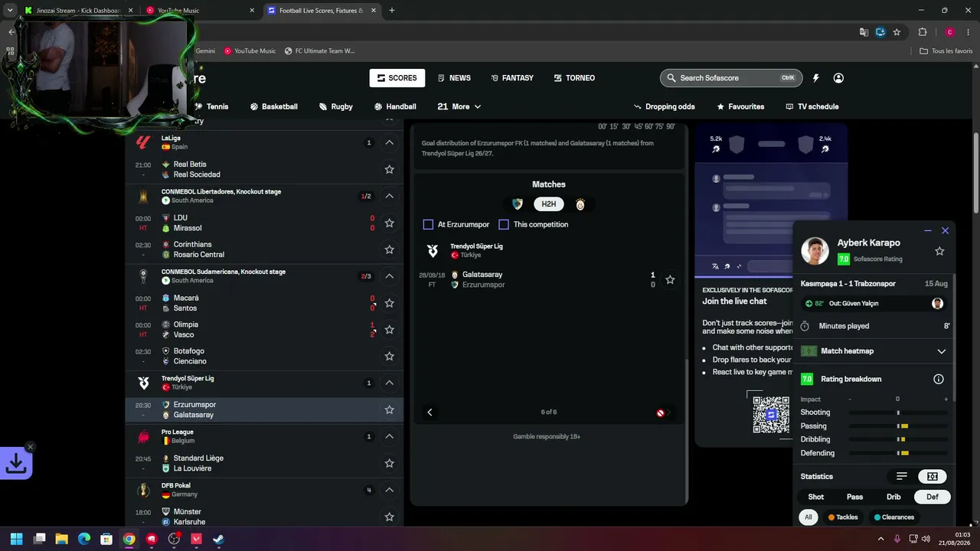980x551 pixels.
Task: Star the Erzurumspor vs Galatasaray fixture
Action: 389,409
